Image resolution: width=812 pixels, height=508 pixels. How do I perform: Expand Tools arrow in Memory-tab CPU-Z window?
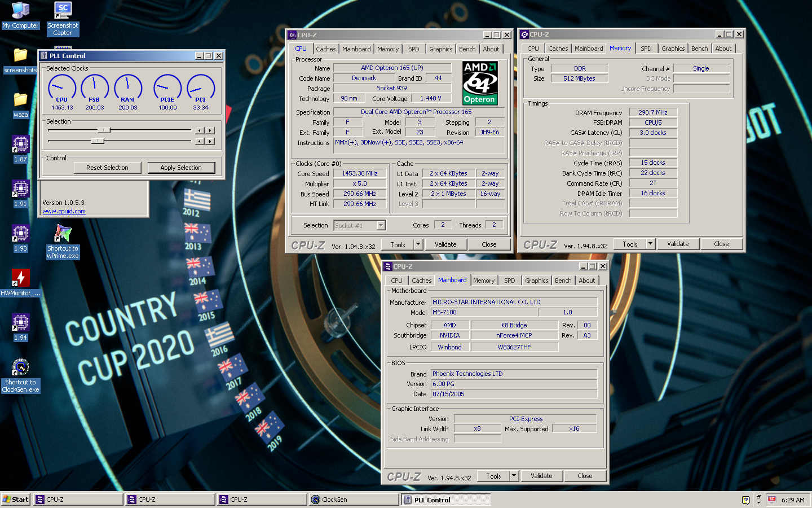pos(650,244)
